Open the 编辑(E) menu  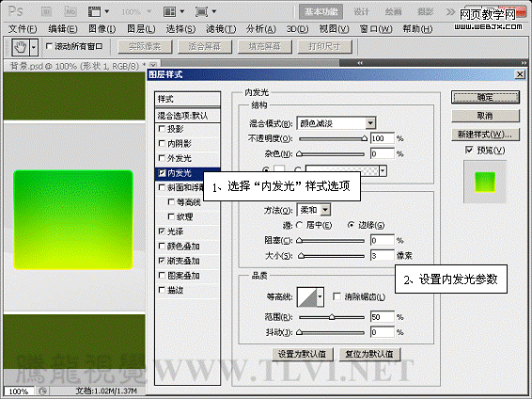[62, 29]
